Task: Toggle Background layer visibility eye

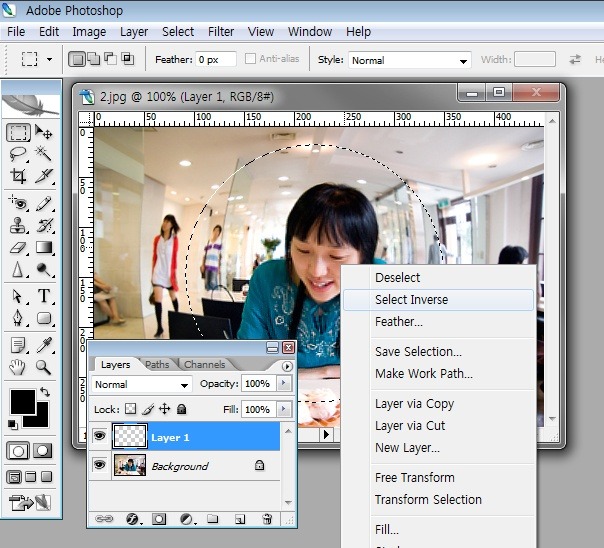Action: click(100, 466)
